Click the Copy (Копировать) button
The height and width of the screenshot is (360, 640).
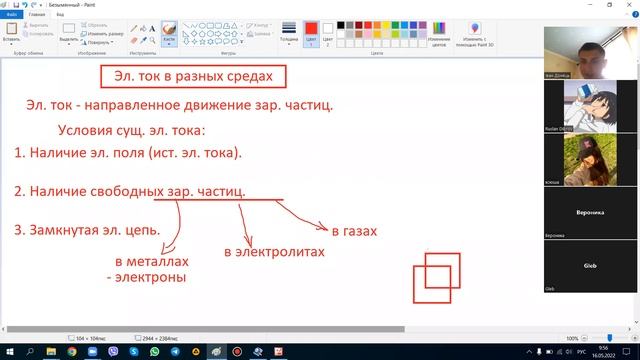[x=38, y=34]
